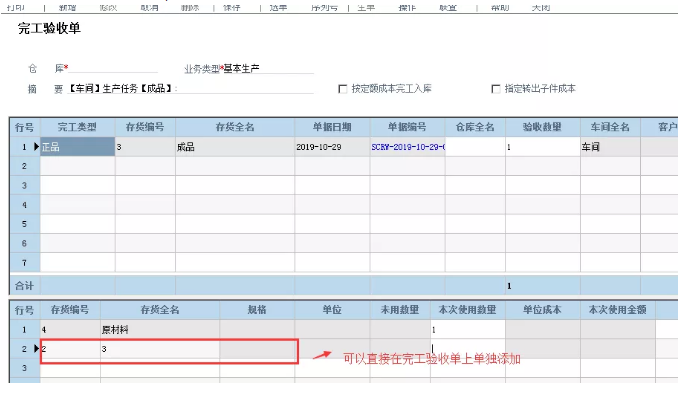The image size is (694, 403).
Task: Select the upper table 存货编号 column header
Action: (145, 127)
